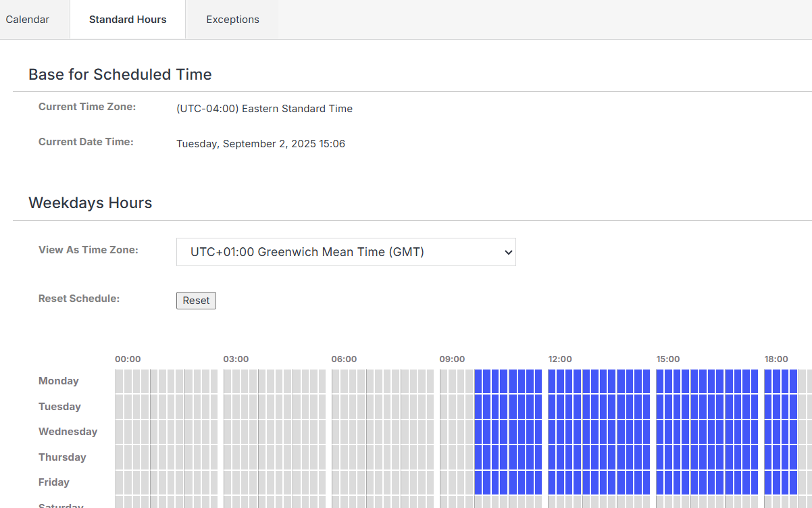Viewport: 812px width, 508px height.
Task: Expand the View As Time Zone dropdown
Action: pyautogui.click(x=345, y=252)
